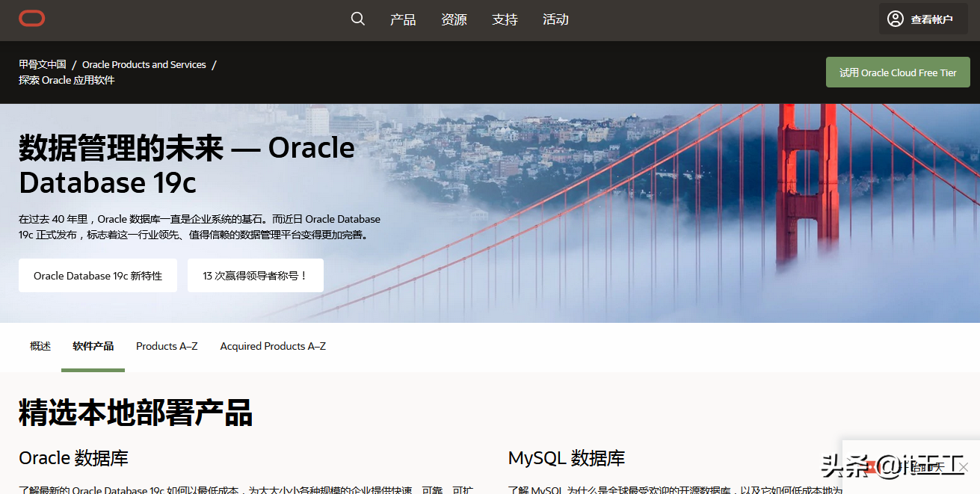Switch to the 概述 tab

point(40,346)
